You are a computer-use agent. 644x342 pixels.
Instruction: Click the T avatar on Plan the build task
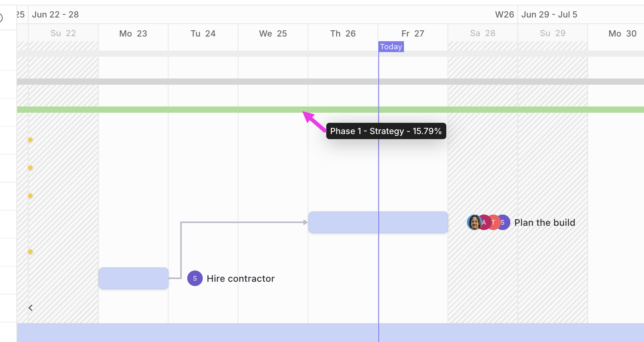coord(494,222)
